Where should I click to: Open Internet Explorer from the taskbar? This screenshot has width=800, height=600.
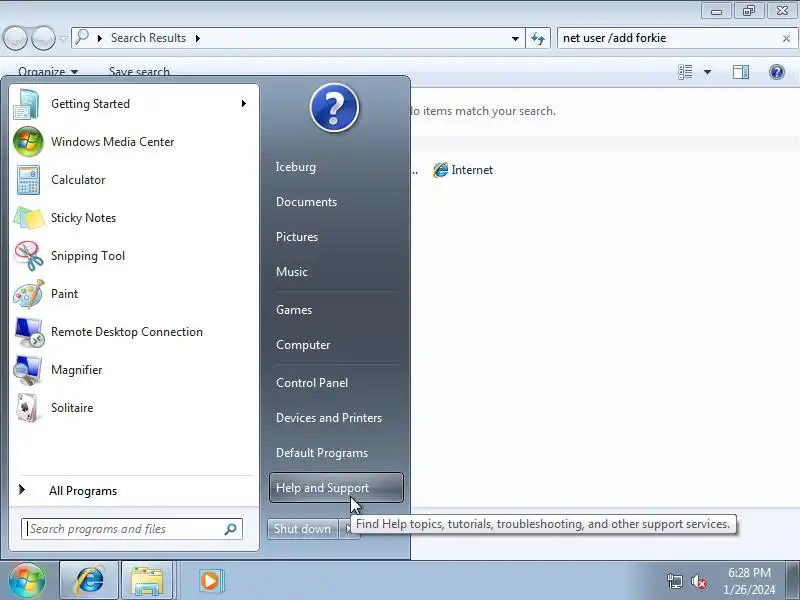[x=89, y=581]
